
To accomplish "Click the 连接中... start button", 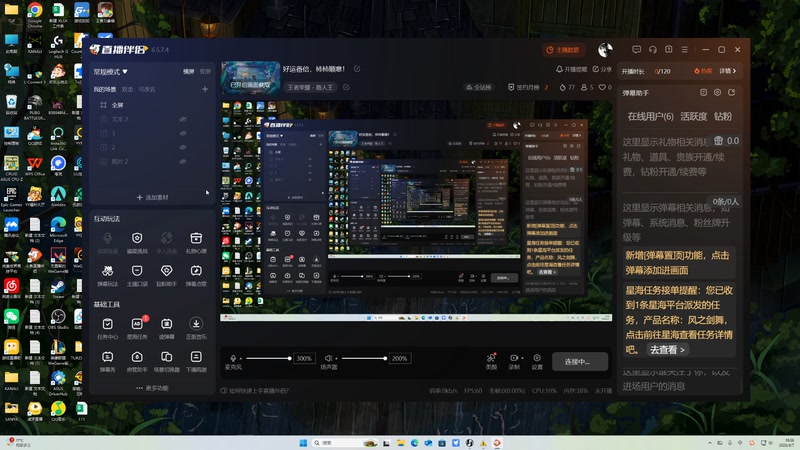I will [580, 362].
